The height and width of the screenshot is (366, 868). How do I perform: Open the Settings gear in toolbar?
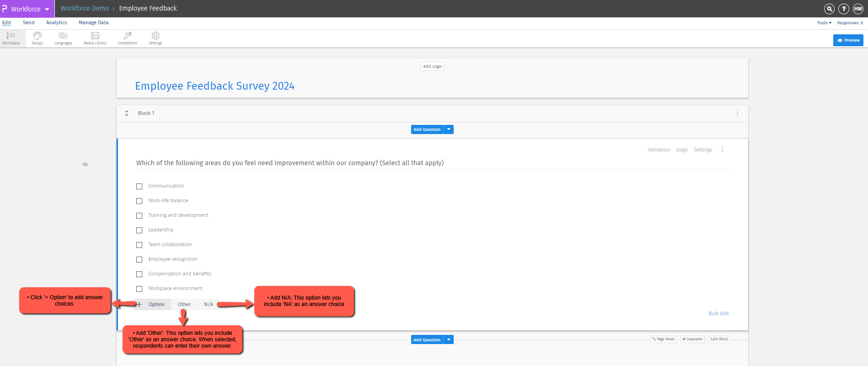pos(155,38)
